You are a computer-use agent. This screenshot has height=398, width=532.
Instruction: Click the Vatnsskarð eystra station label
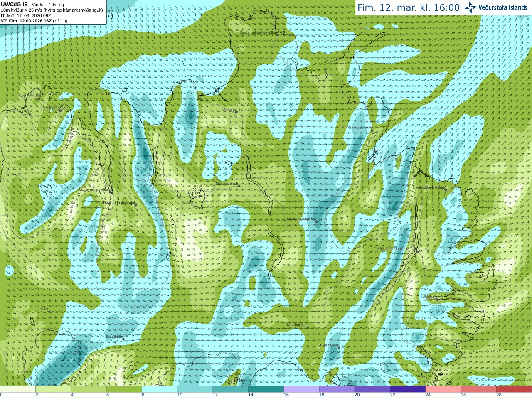[431, 187]
